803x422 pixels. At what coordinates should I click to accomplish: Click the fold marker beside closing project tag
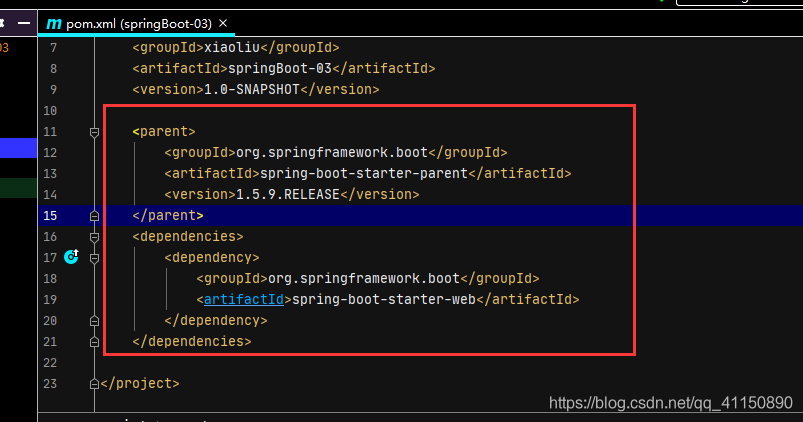(94, 383)
